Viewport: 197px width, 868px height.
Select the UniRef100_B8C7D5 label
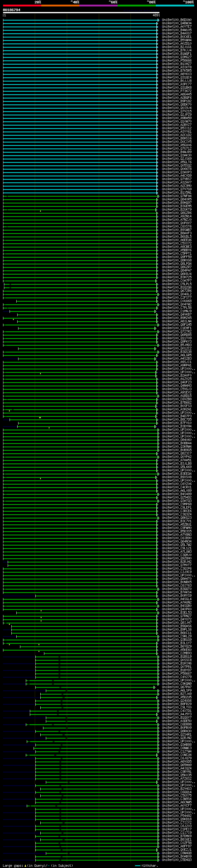pyautogui.click(x=177, y=420)
